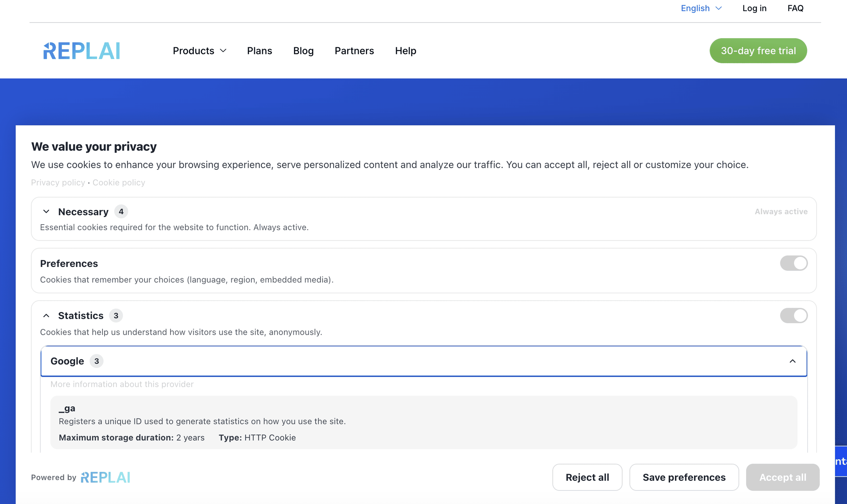Click the Log in link
The image size is (847, 504).
(x=754, y=8)
